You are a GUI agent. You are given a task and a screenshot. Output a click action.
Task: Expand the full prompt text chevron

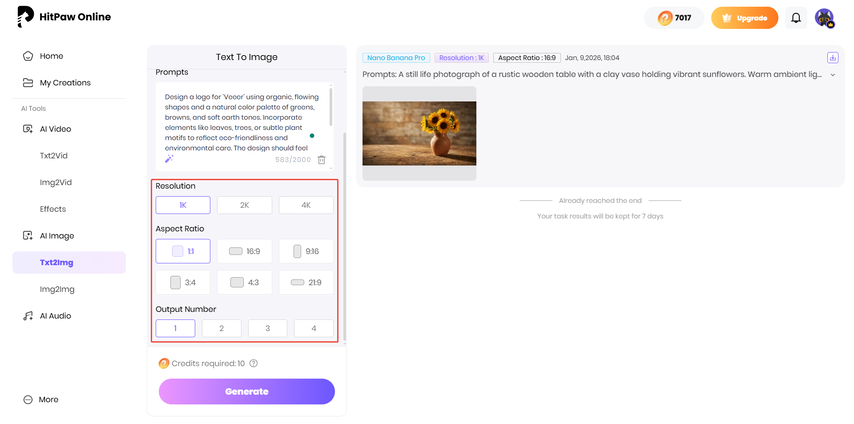833,75
